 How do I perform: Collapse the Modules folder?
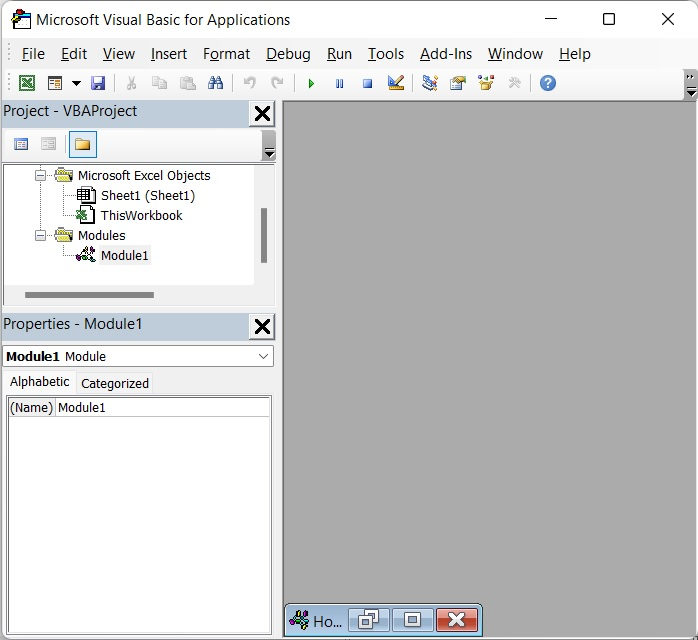point(41,235)
